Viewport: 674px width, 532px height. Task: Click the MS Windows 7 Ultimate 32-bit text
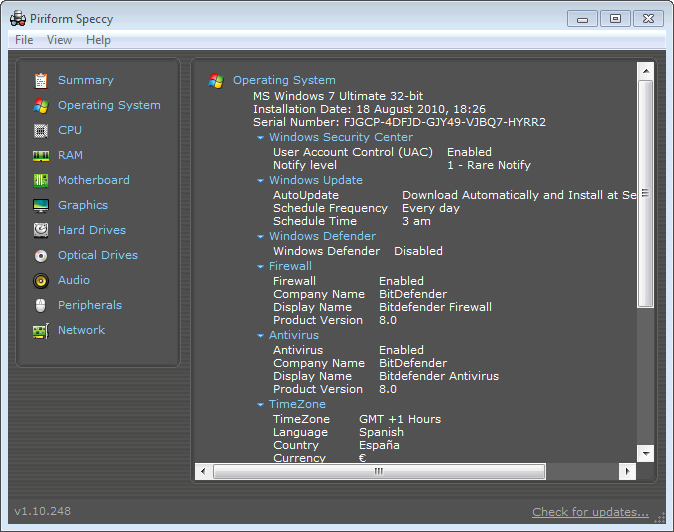click(338, 96)
